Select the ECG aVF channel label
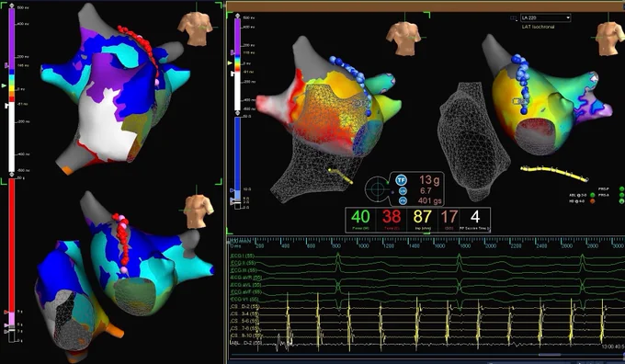This screenshot has height=364, width=625. pos(246,291)
